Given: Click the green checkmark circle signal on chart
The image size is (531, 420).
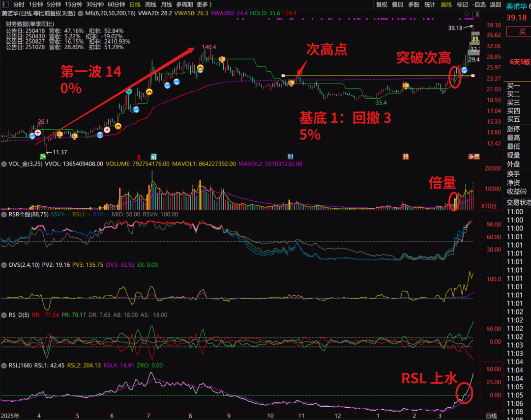Looking at the screenshot, I should [129, 91].
